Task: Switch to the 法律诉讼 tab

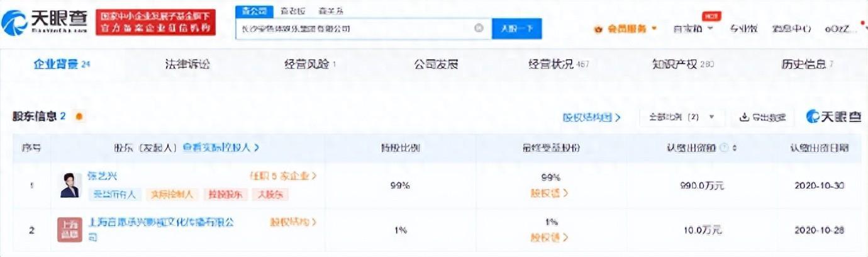Action: pyautogui.click(x=187, y=64)
